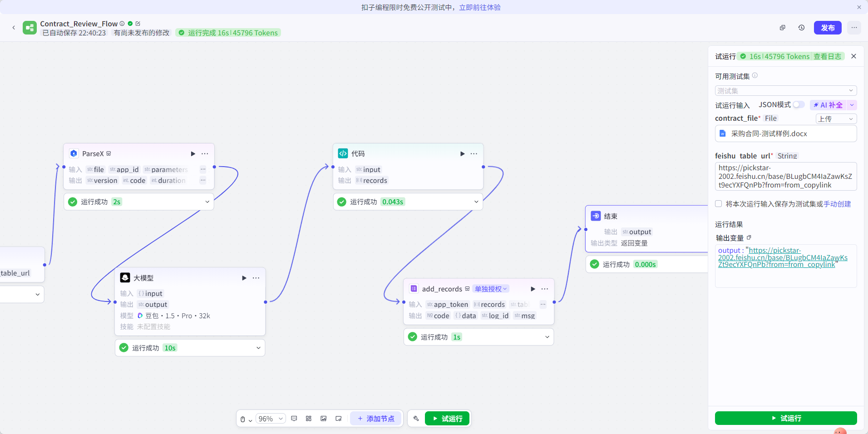Run the 大模型 node with its play icon
868x434 pixels.
(x=244, y=278)
